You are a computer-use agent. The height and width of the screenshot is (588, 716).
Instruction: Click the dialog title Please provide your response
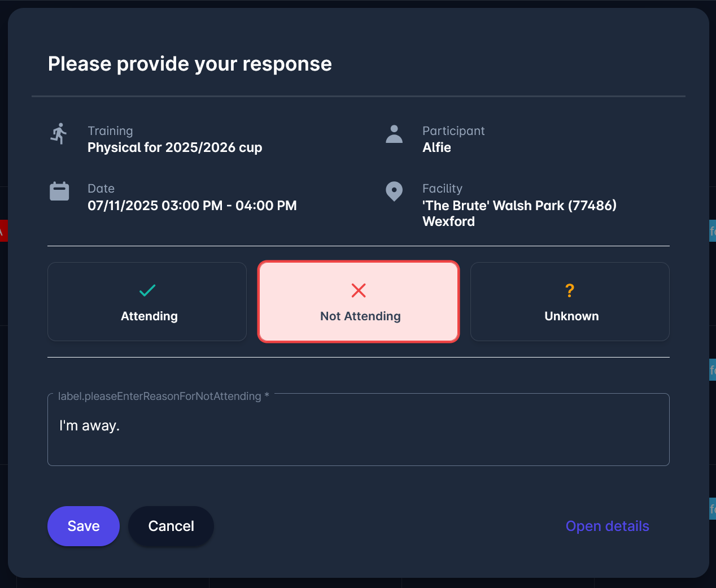[x=190, y=64]
